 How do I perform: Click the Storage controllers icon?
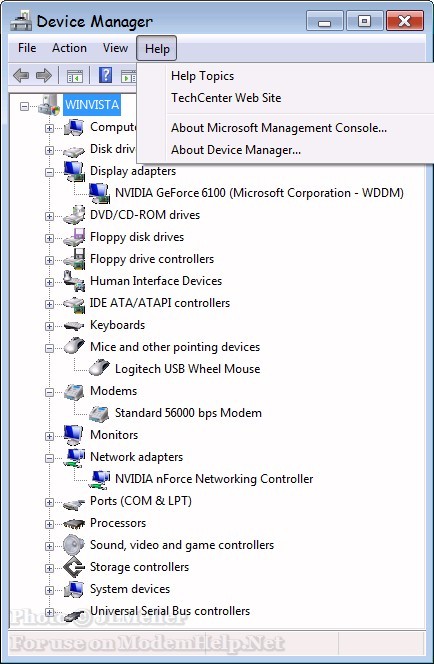click(x=74, y=567)
